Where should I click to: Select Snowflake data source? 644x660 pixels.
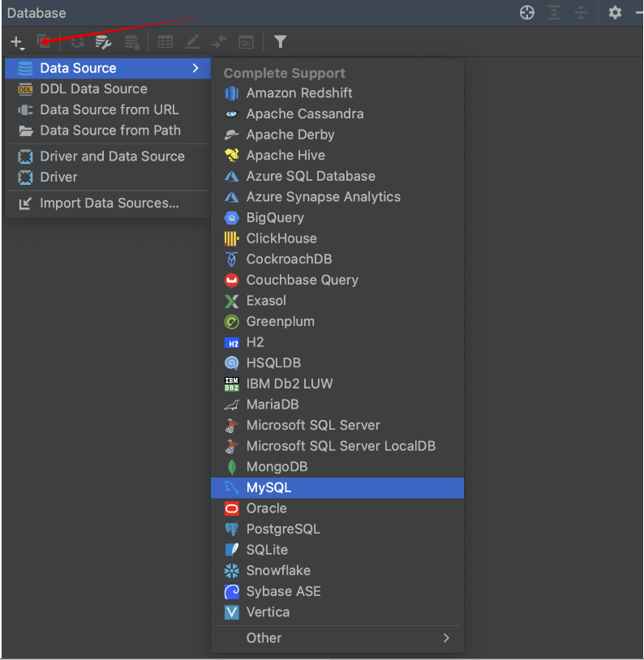(x=337, y=571)
